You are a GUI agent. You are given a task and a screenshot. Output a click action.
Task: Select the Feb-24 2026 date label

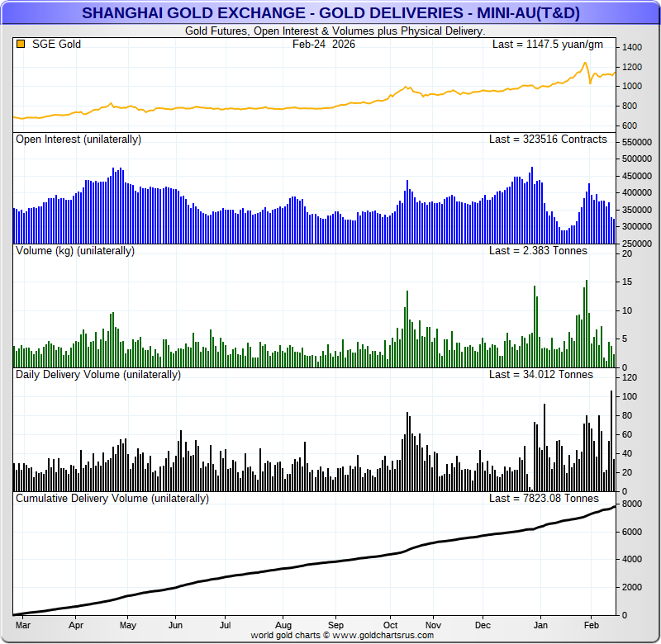coord(324,44)
